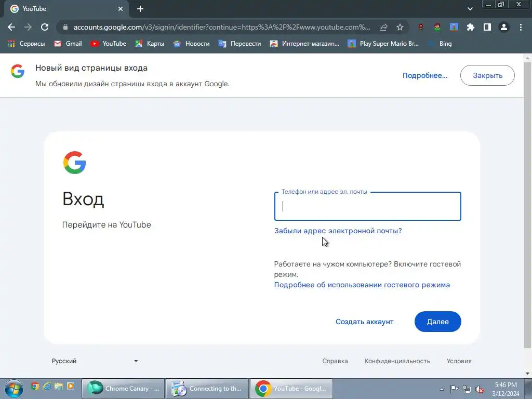Open the Условия footer link

(x=459, y=361)
